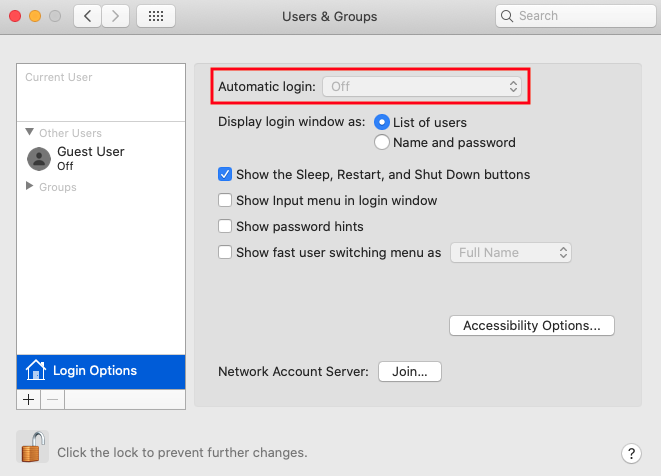Enable Show password hints checkbox
Image resolution: width=661 pixels, height=476 pixels.
point(225,226)
